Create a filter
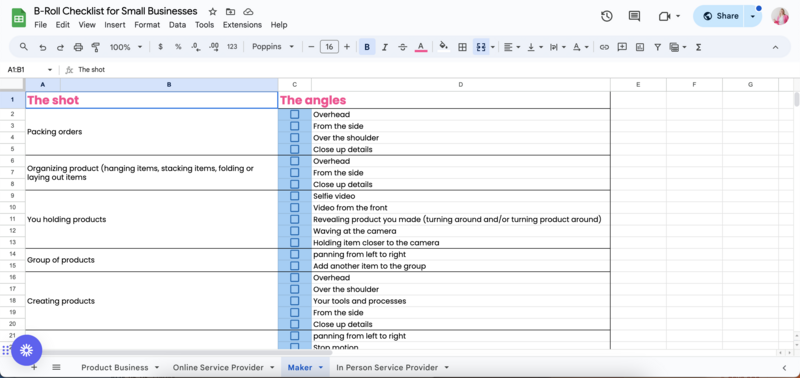 (x=658, y=47)
